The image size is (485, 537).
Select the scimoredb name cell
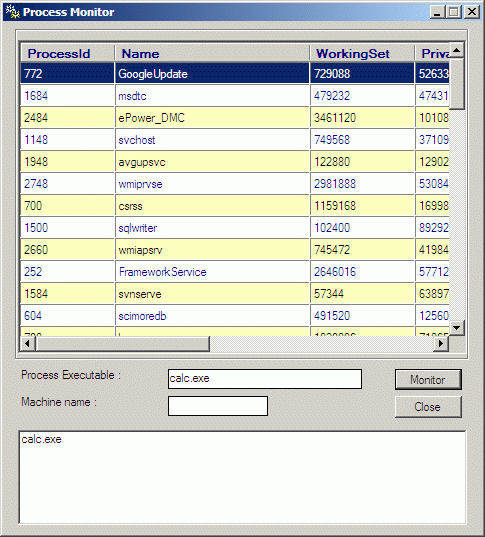(x=212, y=315)
